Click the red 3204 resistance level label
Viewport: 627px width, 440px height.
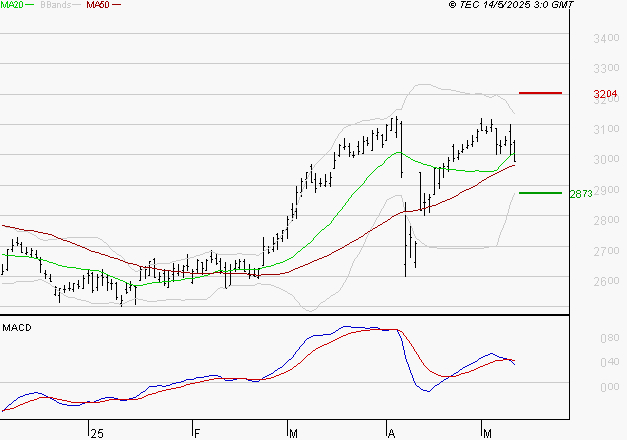[x=605, y=94]
